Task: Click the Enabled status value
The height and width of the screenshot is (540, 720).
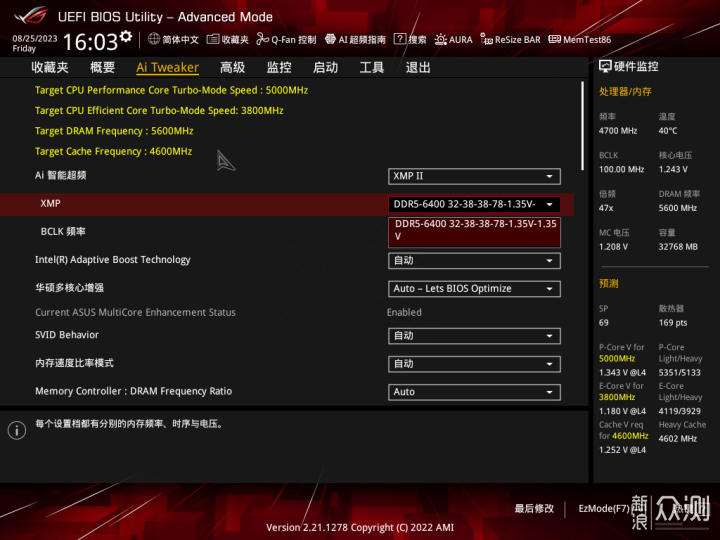Action: coord(404,312)
